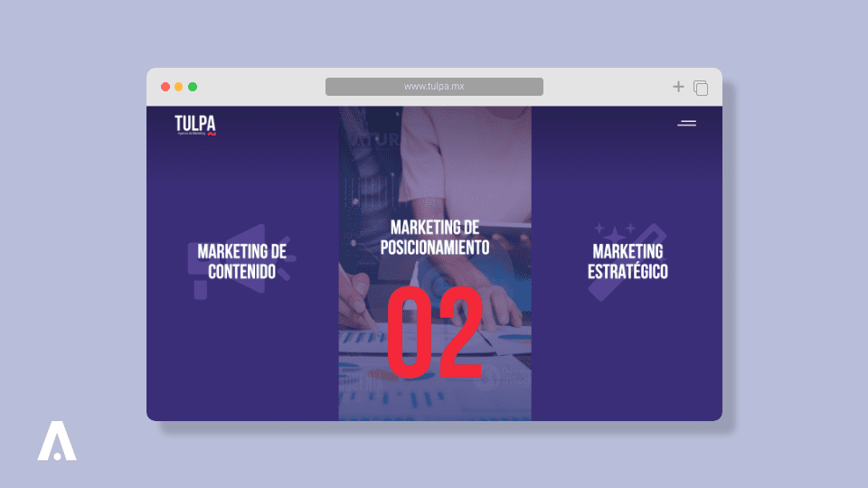Focus the www.tulpa.mx address bar
Image resolution: width=868 pixels, height=488 pixels.
click(434, 87)
